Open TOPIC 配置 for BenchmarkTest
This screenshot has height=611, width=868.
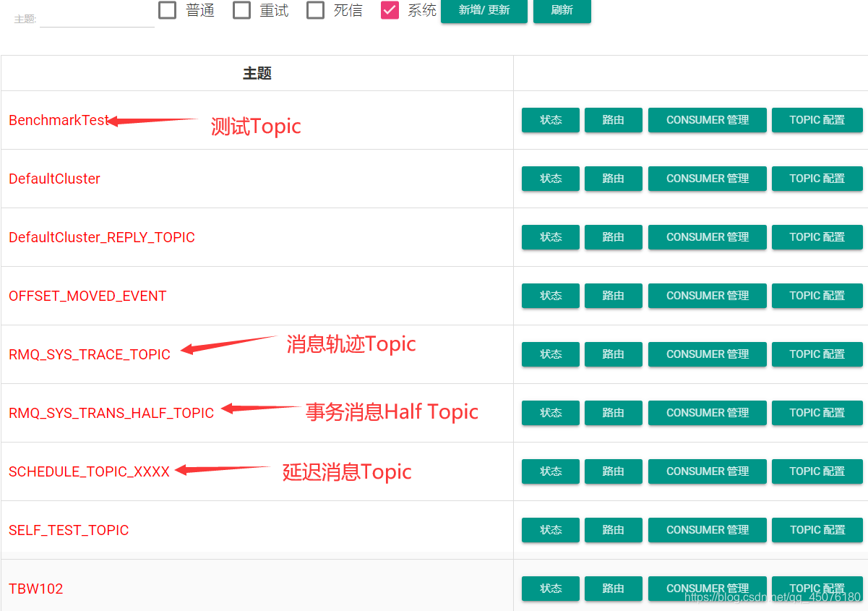(x=817, y=120)
